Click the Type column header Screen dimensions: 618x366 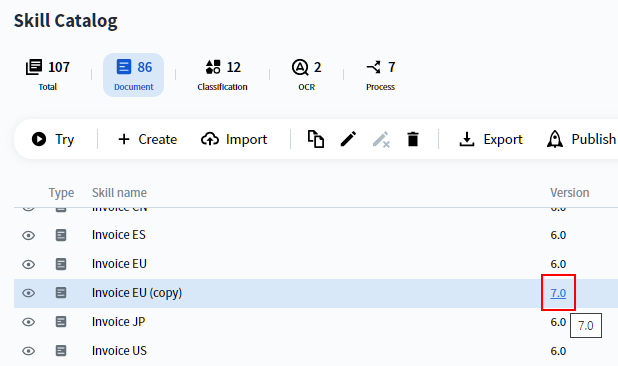pyautogui.click(x=61, y=193)
